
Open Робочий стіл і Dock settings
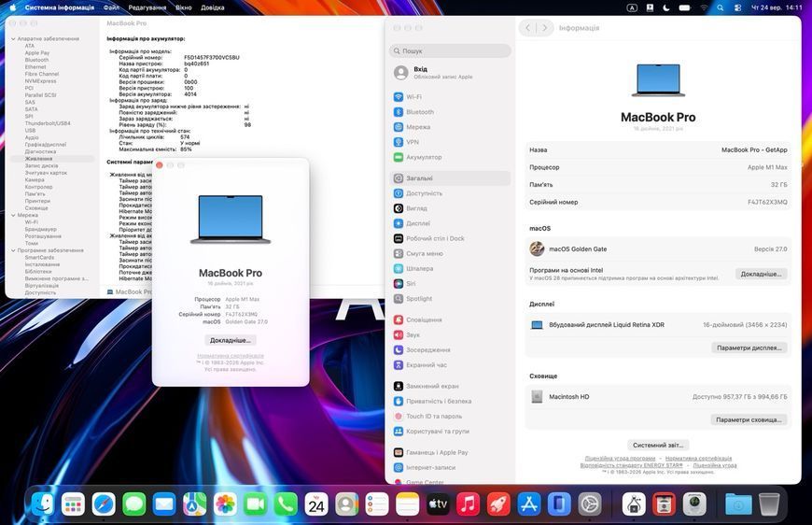coord(450,238)
